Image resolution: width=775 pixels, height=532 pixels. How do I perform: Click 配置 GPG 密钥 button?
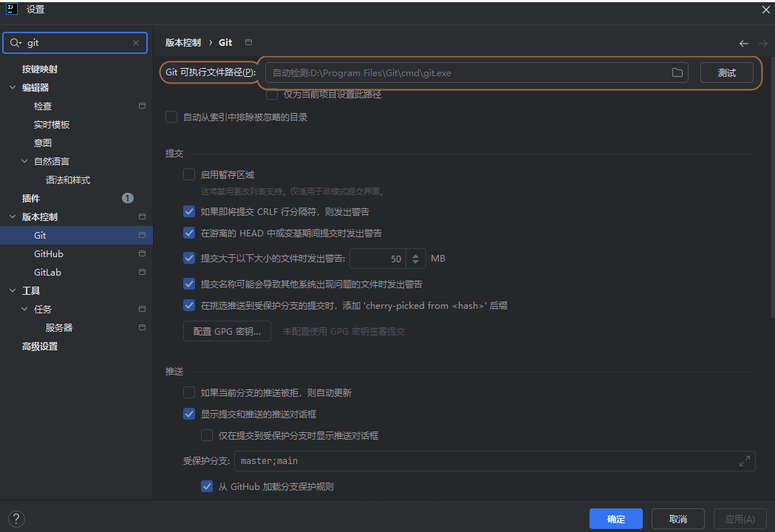click(x=227, y=331)
